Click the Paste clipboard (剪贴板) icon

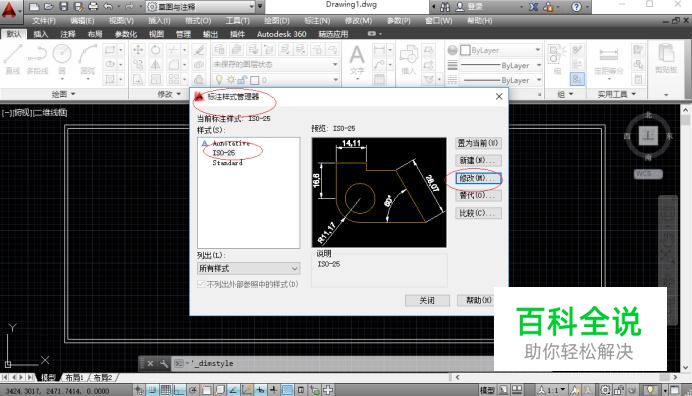coord(666,60)
